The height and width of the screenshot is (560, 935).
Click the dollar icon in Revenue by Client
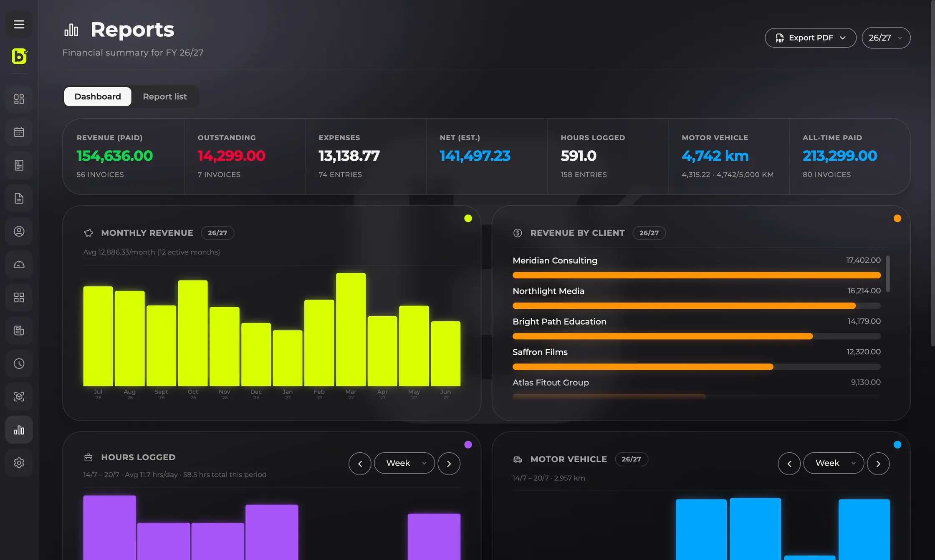pos(518,233)
